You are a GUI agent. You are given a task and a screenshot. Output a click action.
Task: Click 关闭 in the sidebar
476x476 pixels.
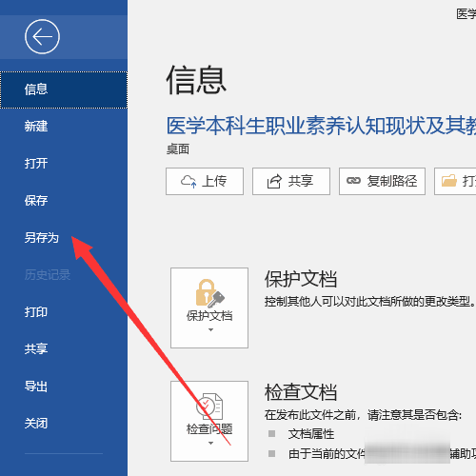[x=64, y=424]
